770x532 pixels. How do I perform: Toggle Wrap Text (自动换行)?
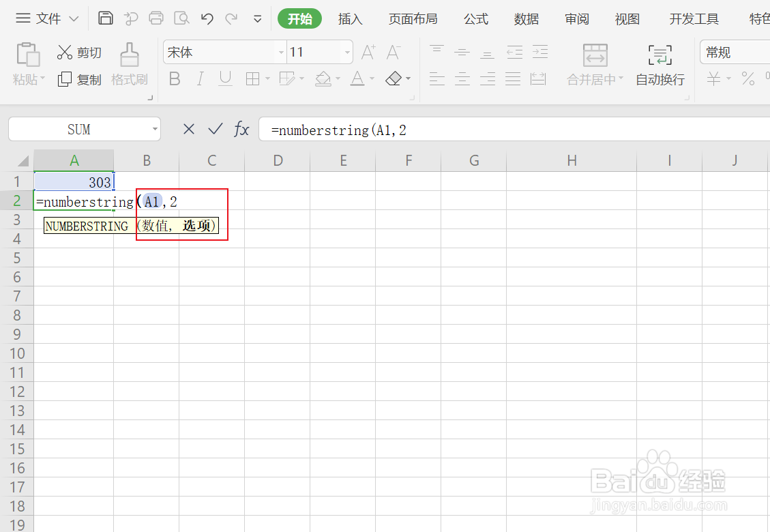pyautogui.click(x=660, y=65)
